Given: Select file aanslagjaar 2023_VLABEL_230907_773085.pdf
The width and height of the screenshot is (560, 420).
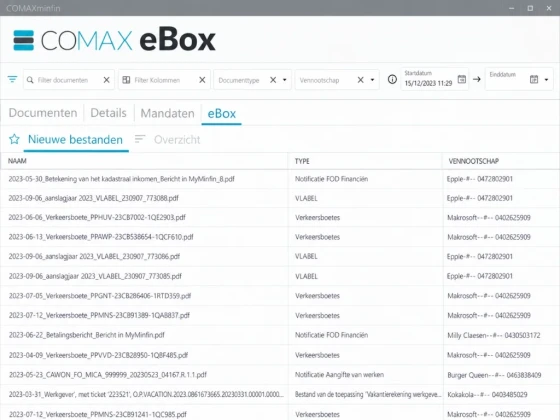Looking at the screenshot, I should [95, 276].
